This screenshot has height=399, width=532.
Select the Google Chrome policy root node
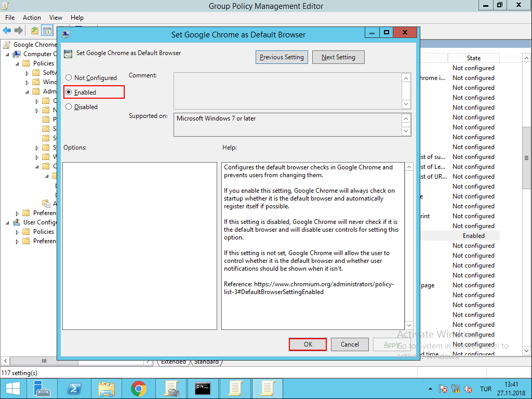coord(35,45)
